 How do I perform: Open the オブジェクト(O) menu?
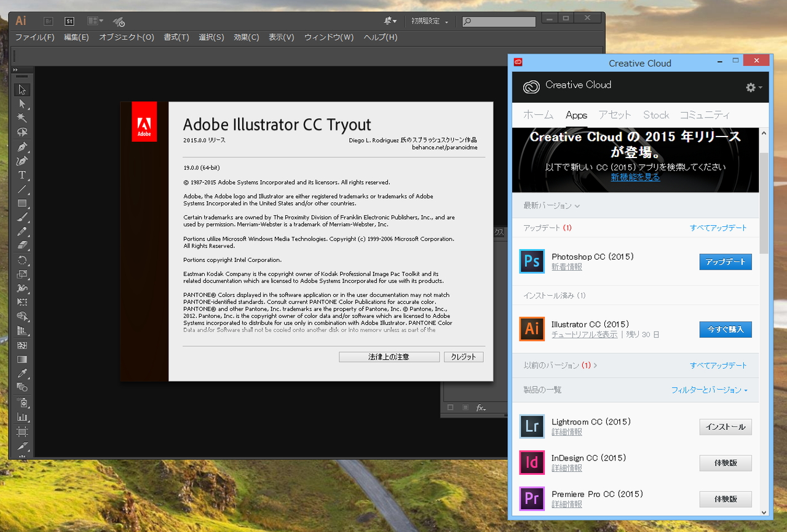tap(127, 37)
